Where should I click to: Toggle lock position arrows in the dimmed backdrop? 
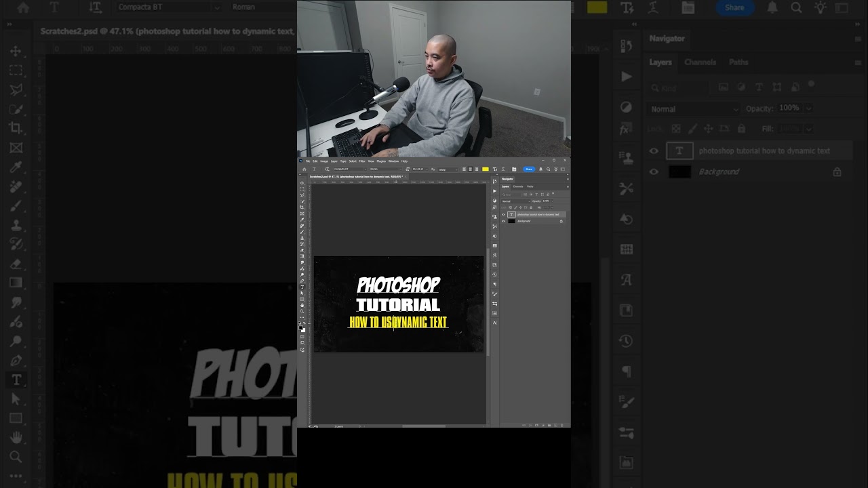(x=709, y=128)
